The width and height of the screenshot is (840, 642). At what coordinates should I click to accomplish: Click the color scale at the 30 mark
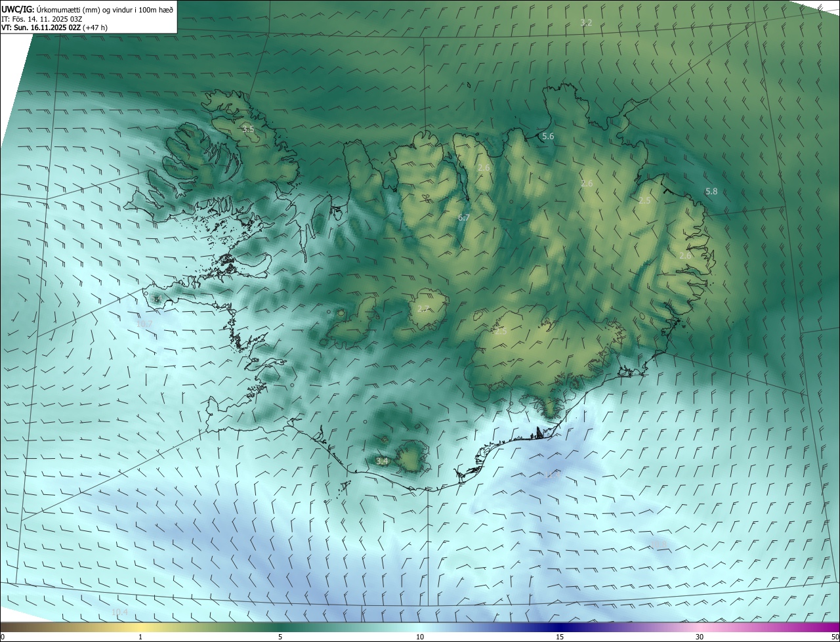(700, 637)
